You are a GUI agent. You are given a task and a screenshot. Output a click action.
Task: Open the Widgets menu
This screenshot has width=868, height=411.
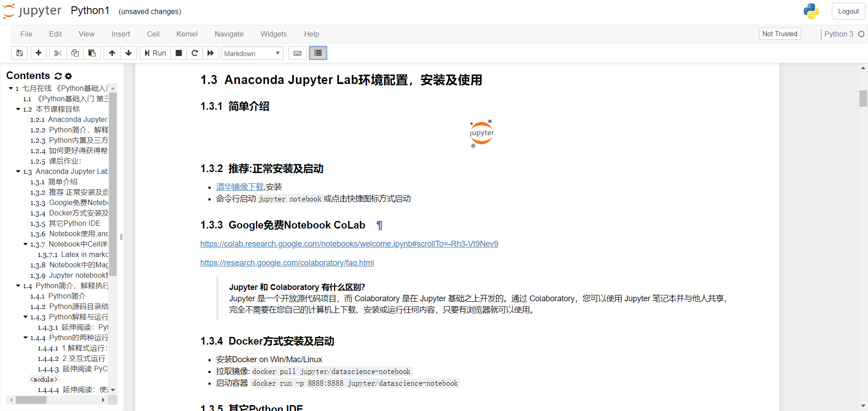[274, 34]
